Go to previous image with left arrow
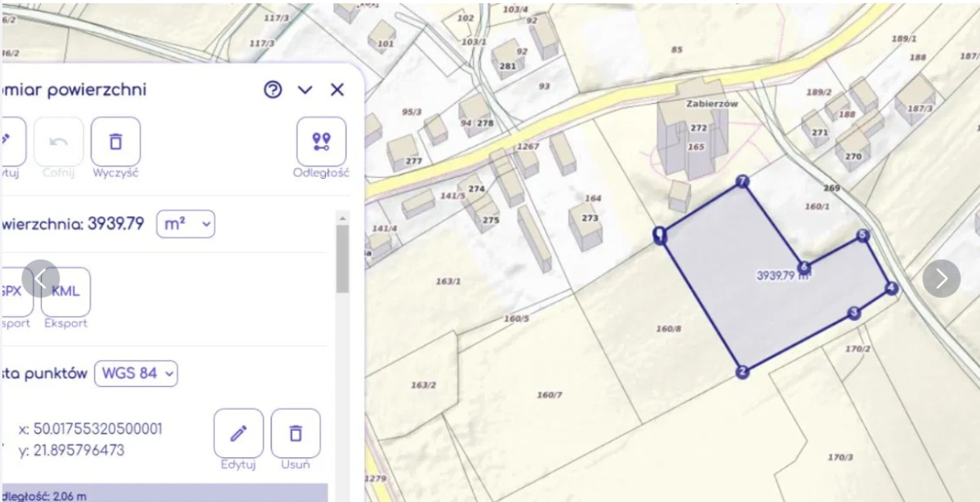Viewport: 980px width, 502px height. 41,279
